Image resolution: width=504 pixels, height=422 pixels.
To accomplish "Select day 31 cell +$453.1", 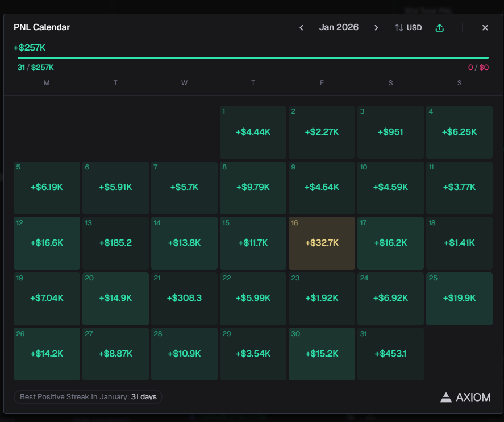I will (x=390, y=354).
